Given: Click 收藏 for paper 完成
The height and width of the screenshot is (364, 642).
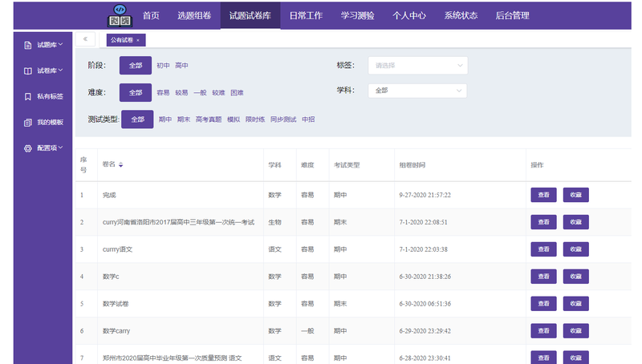Looking at the screenshot, I should click(576, 195).
